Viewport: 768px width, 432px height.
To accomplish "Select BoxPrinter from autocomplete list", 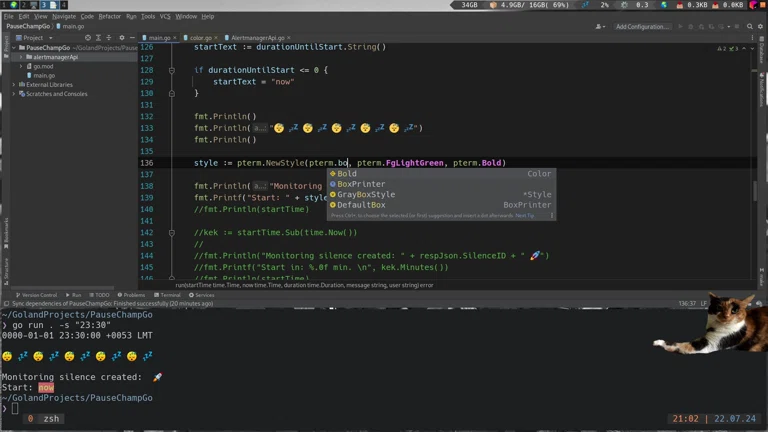I will click(x=361, y=184).
